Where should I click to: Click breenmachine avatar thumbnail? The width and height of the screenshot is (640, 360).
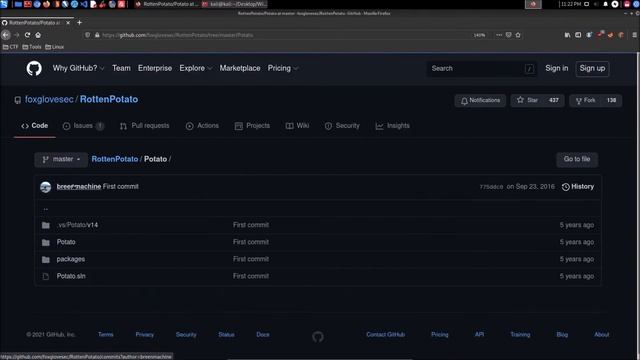[46, 187]
